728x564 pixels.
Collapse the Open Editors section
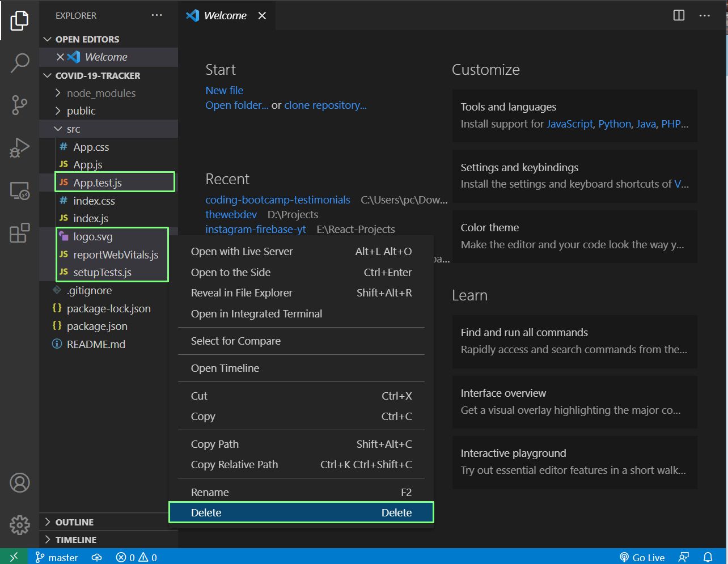109,39
